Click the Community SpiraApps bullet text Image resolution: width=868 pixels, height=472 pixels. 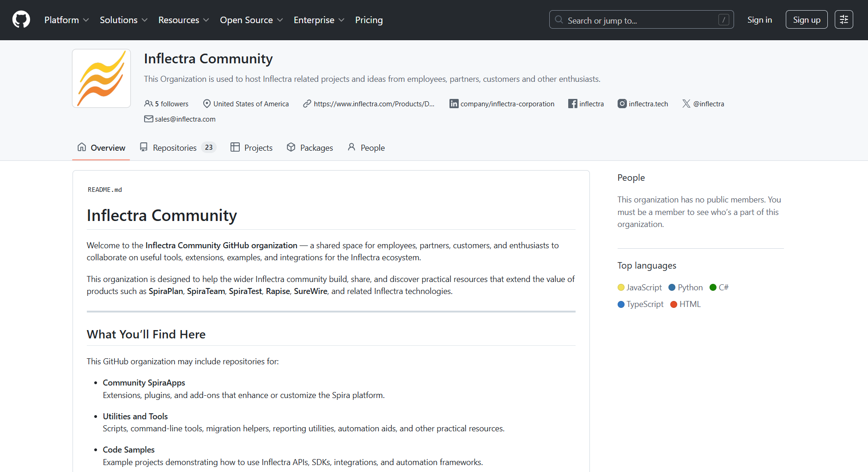click(x=144, y=383)
